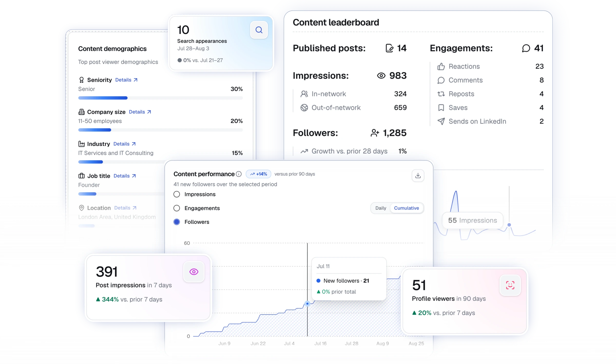Click the 'Growth vs. prior 28 days' text
The height and width of the screenshot is (364, 616).
(x=349, y=151)
